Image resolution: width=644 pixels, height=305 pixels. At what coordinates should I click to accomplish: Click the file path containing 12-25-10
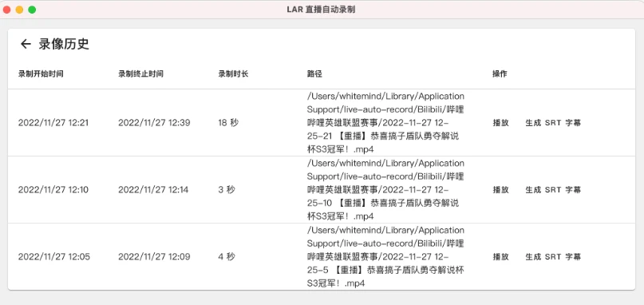click(385, 190)
